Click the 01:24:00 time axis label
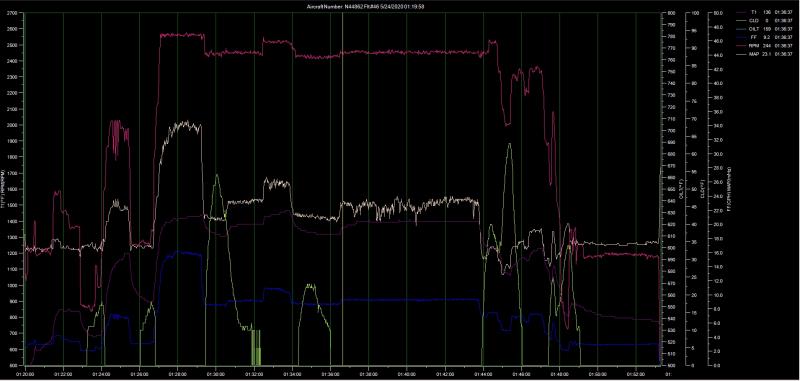Viewport: 800px width, 381px height. point(102,374)
